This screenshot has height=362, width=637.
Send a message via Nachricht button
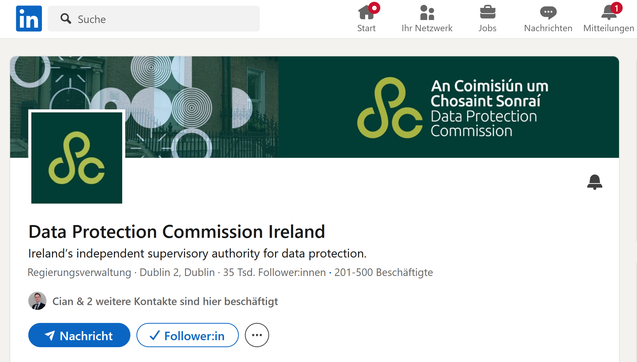[x=79, y=336]
